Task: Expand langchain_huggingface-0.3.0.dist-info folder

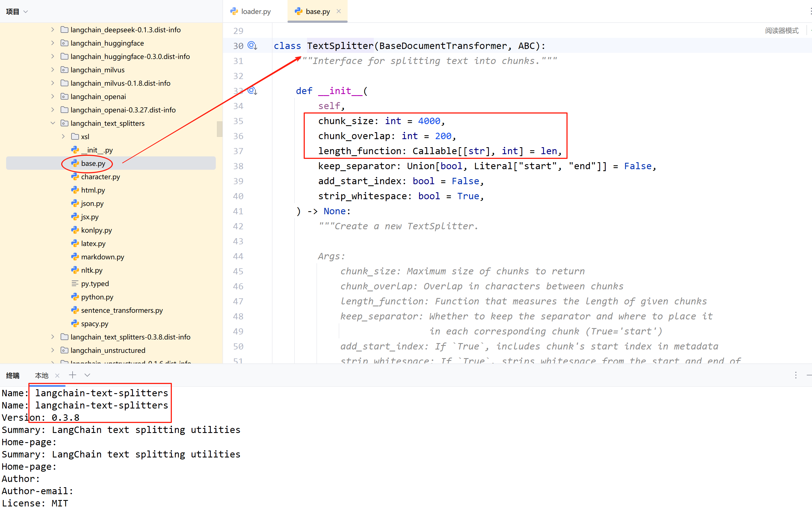Action: click(53, 56)
